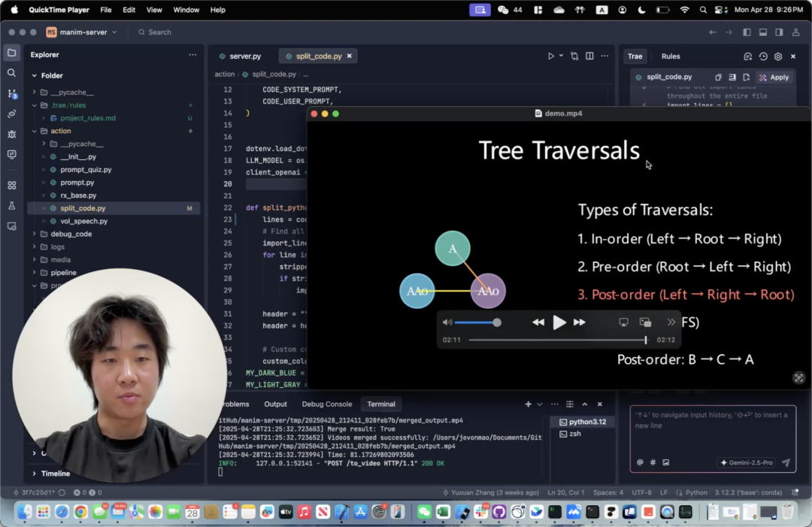This screenshot has width=812, height=527.
Task: Open the Search view in activity bar
Action: 11,73
